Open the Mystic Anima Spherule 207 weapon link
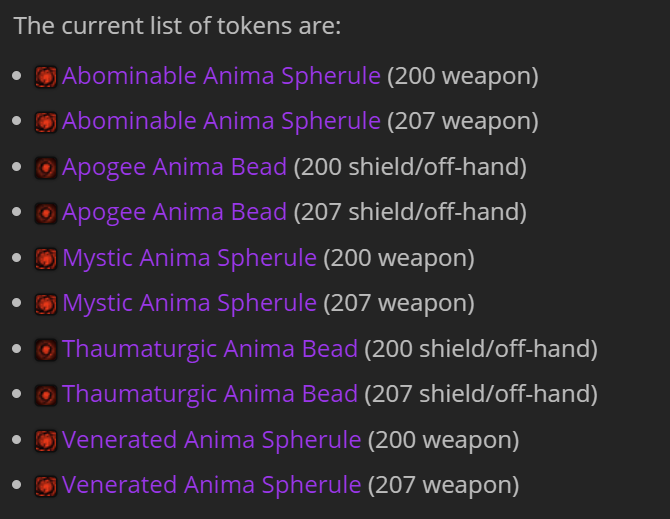The height and width of the screenshot is (519, 670). coord(189,304)
